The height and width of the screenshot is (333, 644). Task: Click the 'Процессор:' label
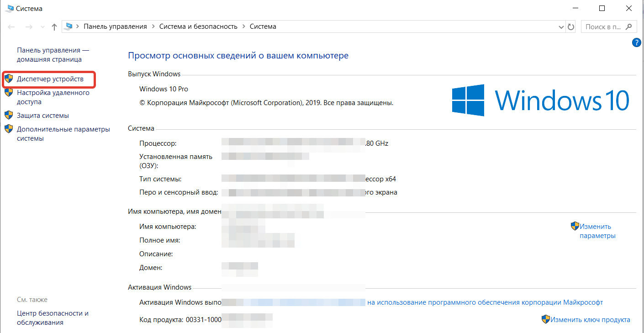coord(158,143)
